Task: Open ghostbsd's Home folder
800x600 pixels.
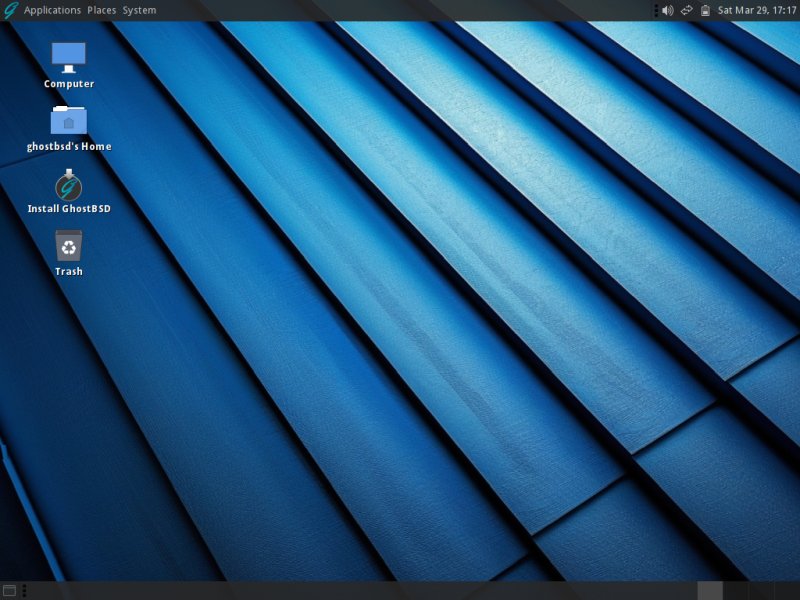Action: (67, 119)
